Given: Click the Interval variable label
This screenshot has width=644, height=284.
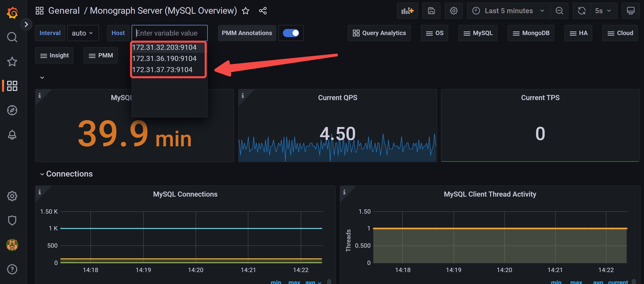Looking at the screenshot, I should [50, 33].
